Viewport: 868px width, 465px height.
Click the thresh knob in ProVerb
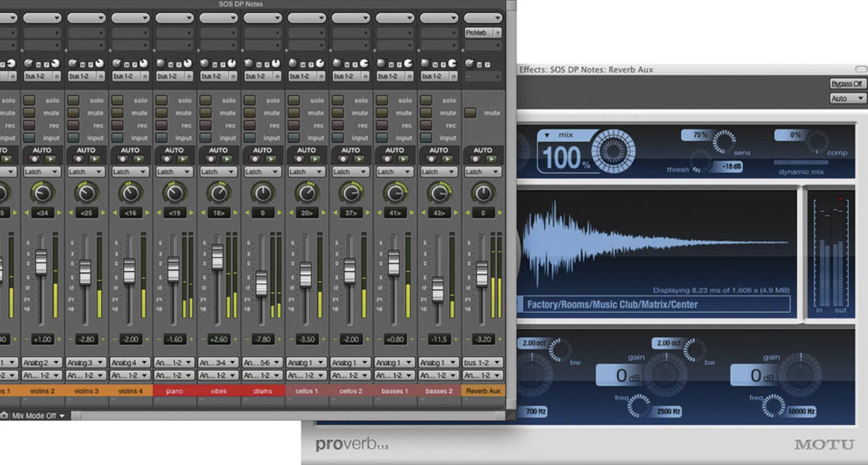click(x=701, y=161)
